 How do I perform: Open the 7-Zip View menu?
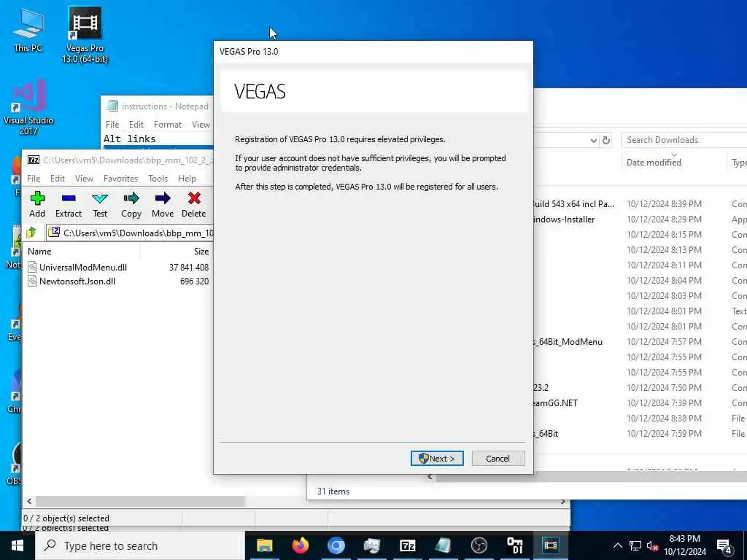tap(84, 178)
